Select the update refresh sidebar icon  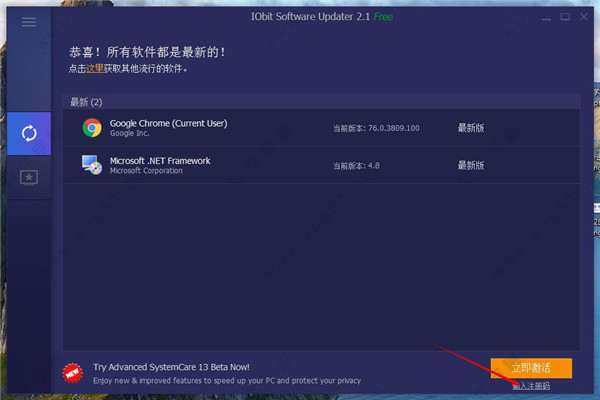tap(29, 133)
